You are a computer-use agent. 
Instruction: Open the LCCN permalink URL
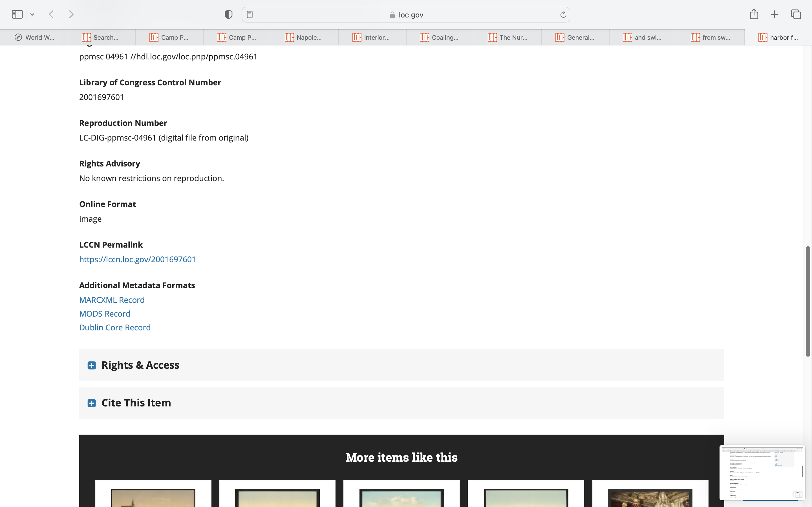click(x=137, y=259)
